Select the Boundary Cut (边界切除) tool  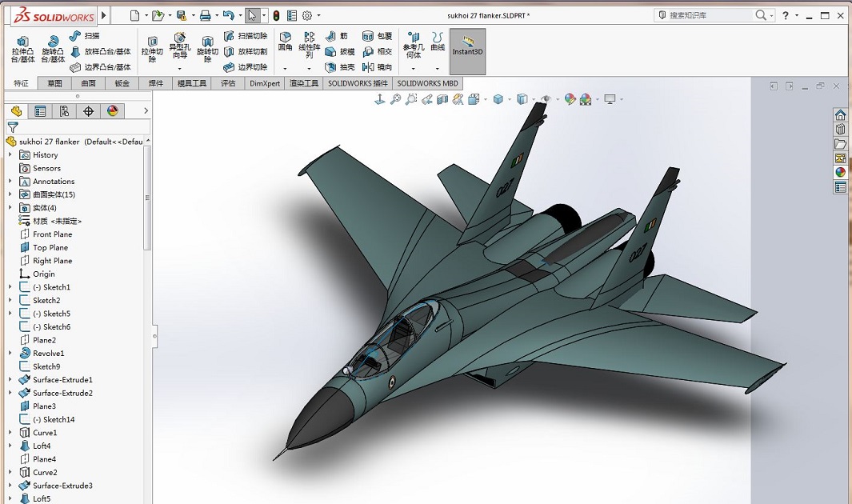(246, 67)
